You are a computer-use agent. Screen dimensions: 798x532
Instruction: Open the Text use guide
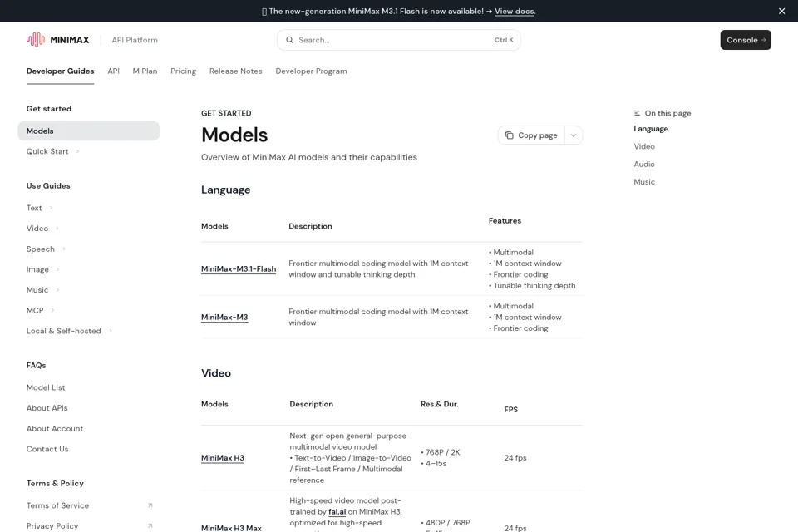pyautogui.click(x=34, y=208)
